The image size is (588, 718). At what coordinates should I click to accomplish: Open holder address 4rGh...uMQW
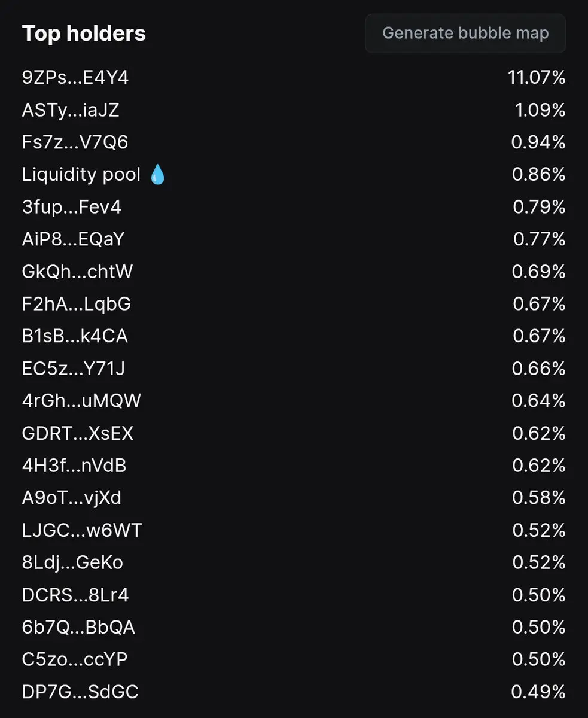tap(82, 401)
